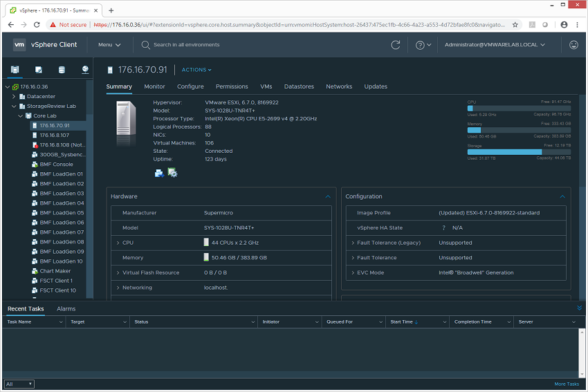Click the vSphere refresh icon

(x=396, y=45)
